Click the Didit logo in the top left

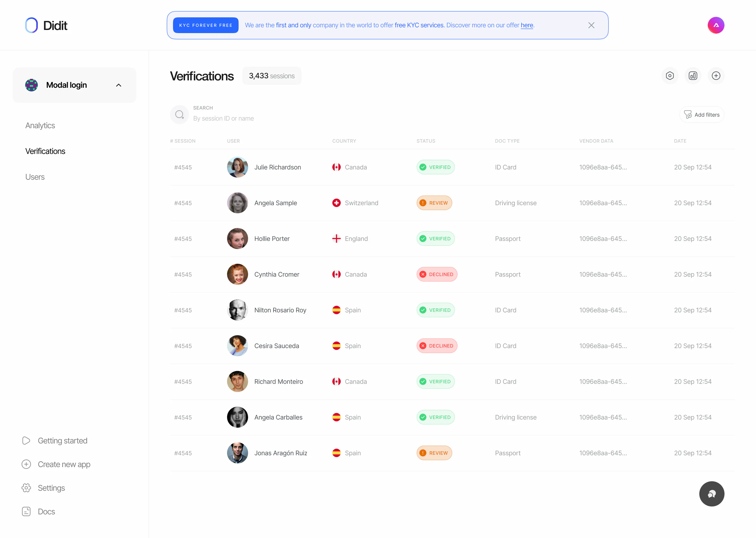pos(46,25)
